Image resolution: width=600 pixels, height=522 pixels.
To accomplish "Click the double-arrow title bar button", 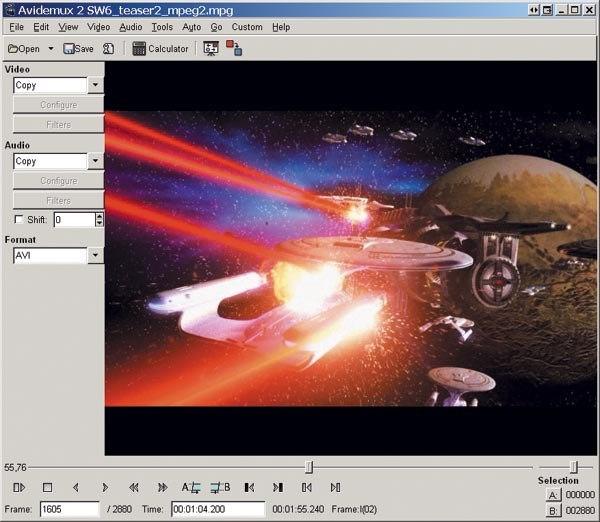I will (x=533, y=10).
